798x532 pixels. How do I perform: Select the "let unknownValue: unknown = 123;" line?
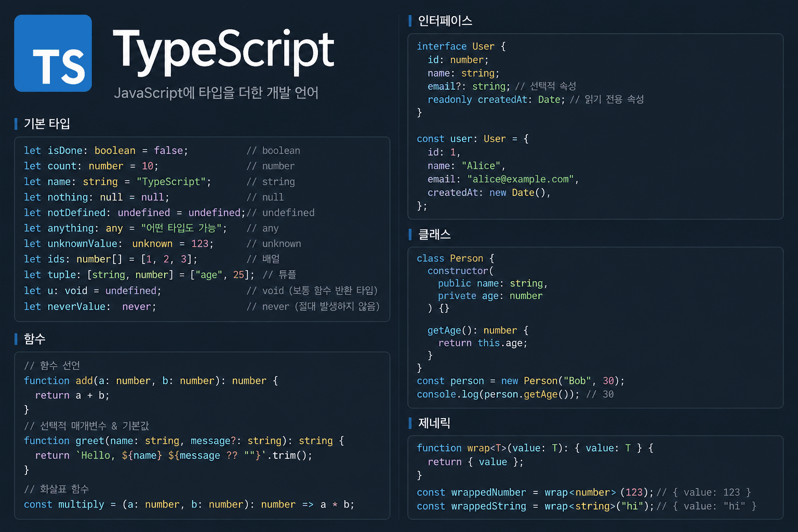118,244
